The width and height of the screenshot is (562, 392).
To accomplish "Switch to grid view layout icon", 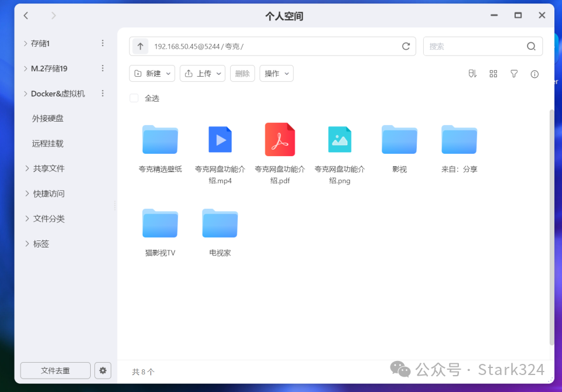I will tap(493, 74).
